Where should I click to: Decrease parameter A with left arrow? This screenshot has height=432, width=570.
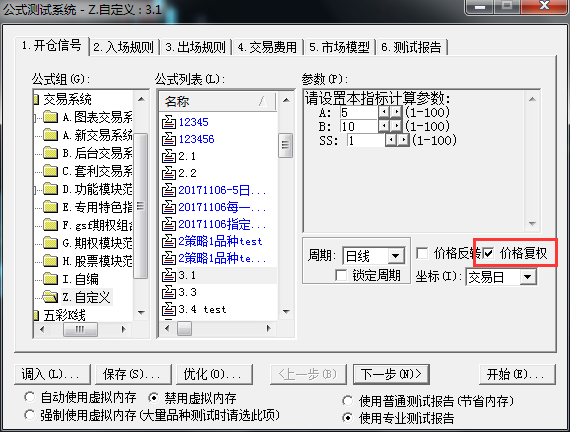384,112
